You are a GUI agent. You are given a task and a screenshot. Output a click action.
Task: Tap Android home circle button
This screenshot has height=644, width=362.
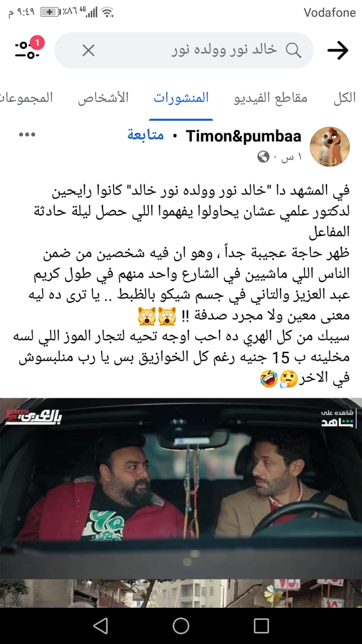coord(181,625)
